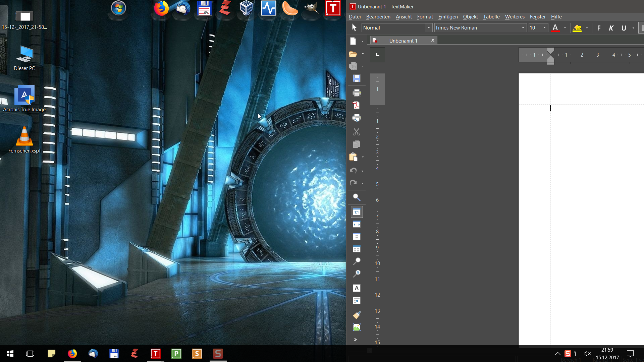The width and height of the screenshot is (644, 362).
Task: Open the undo history dropdown arrow
Action: click(x=362, y=171)
